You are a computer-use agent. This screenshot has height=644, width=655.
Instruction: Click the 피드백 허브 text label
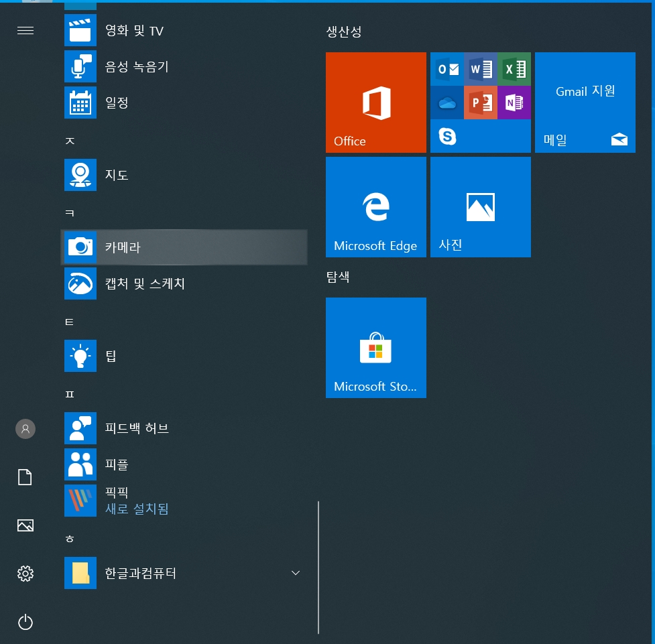137,428
